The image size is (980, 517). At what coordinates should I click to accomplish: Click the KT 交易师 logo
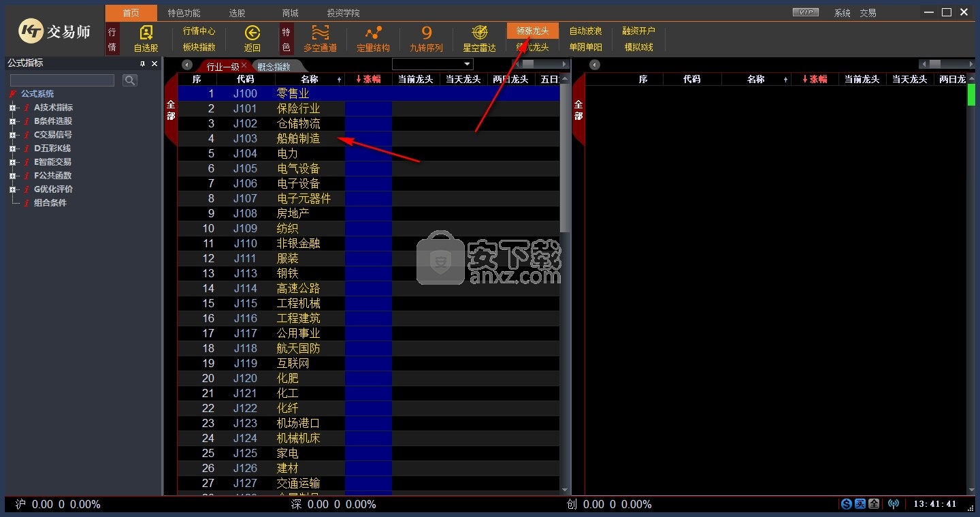[x=54, y=31]
